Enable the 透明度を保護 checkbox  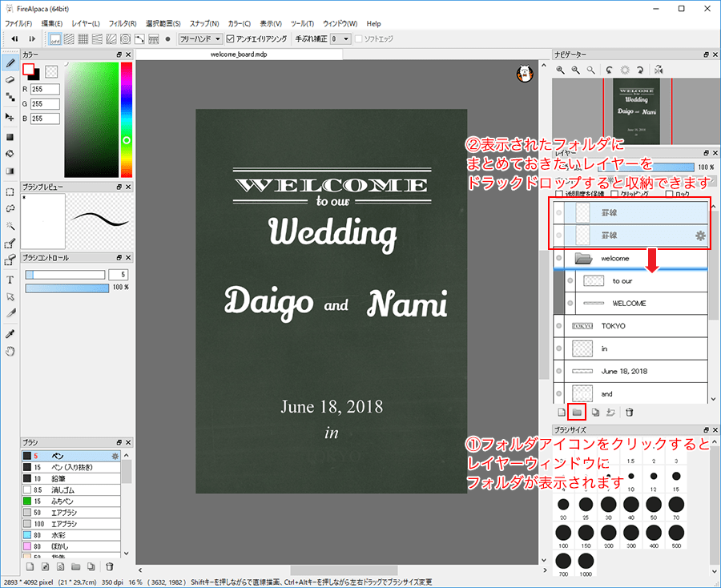click(x=559, y=194)
